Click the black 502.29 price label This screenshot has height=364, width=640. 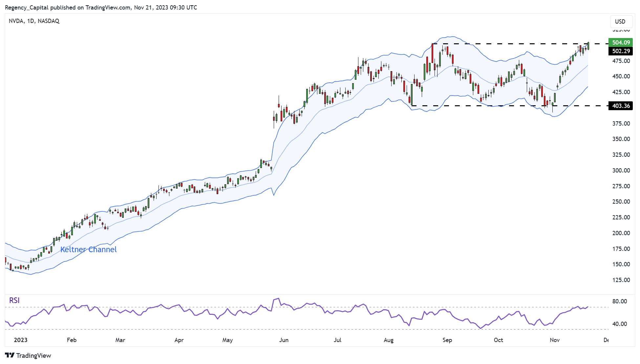tap(620, 51)
